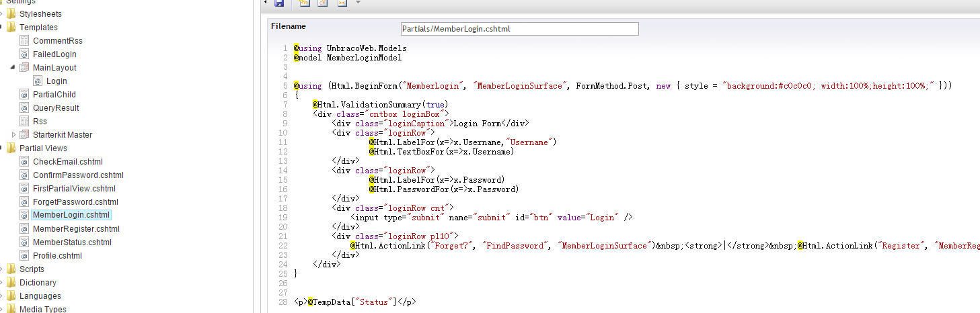Expand the Starterkit Master template node
The width and height of the screenshot is (980, 313).
13,134
